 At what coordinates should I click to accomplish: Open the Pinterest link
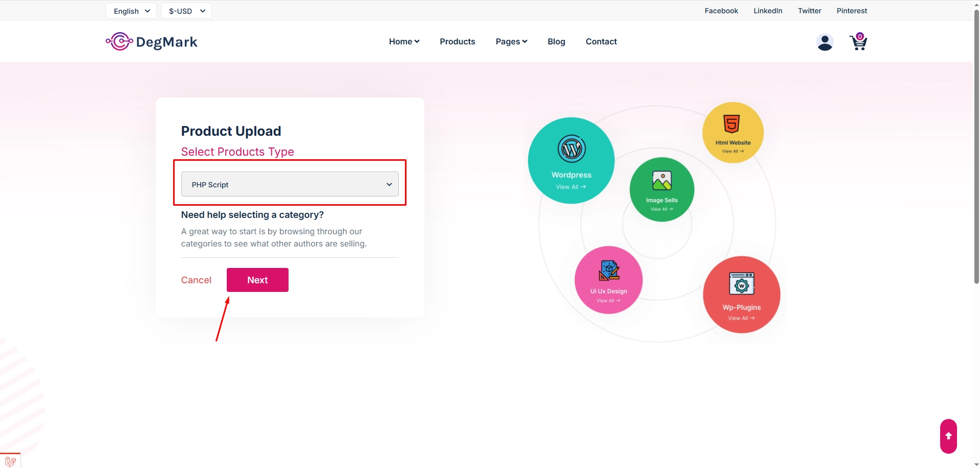851,11
